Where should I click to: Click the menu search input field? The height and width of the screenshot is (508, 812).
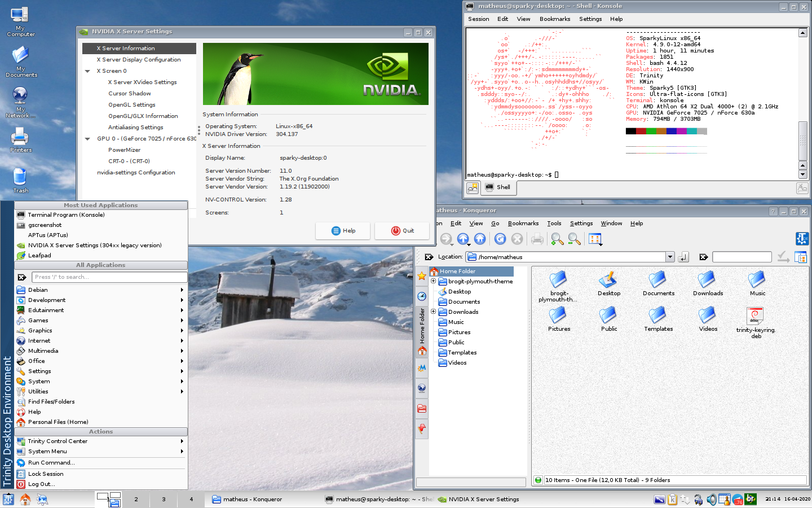tap(109, 277)
